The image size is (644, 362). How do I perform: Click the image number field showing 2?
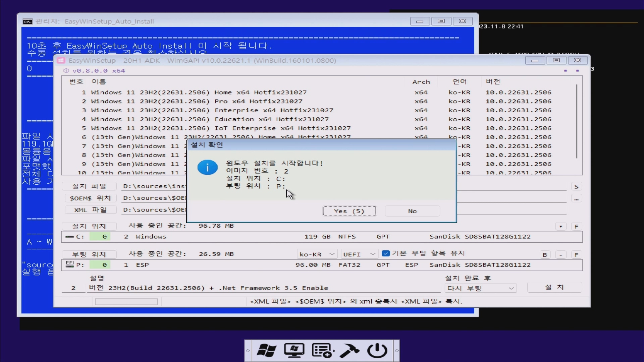click(73, 288)
